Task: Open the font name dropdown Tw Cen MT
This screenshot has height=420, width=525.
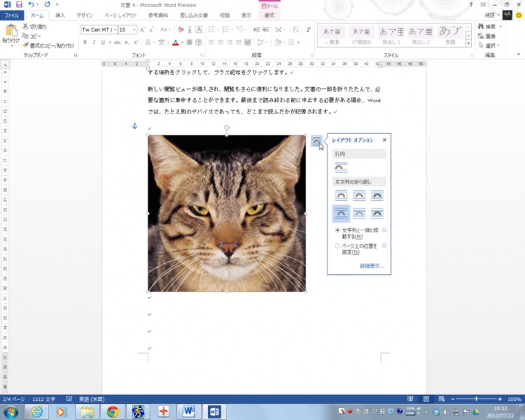Action: tap(114, 30)
